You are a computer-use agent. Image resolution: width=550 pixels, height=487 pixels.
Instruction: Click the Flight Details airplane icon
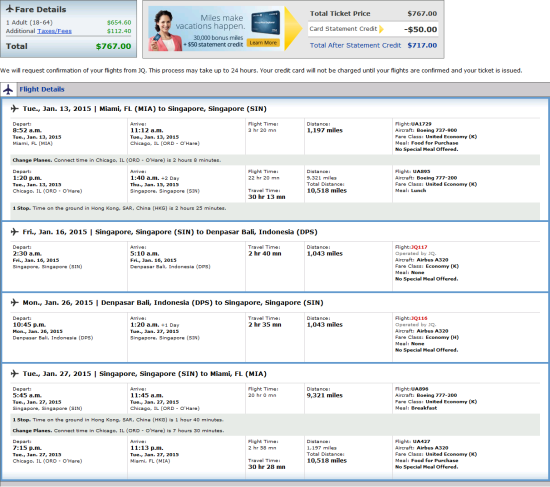(8, 89)
